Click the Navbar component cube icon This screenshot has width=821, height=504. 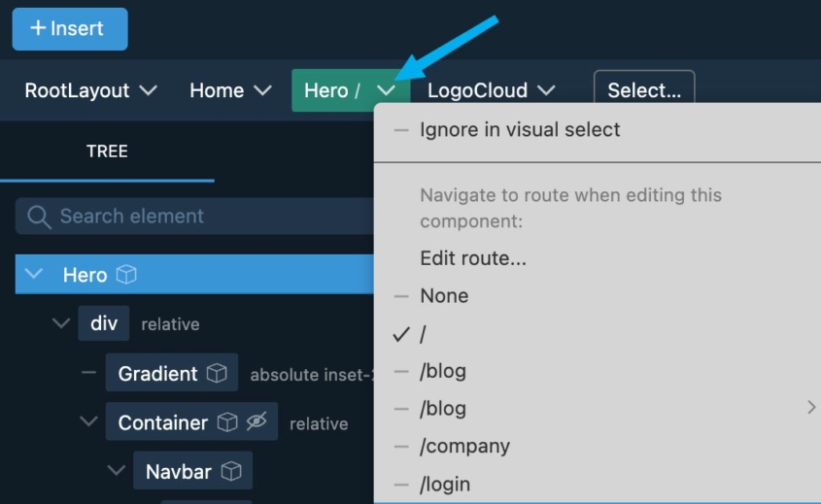231,472
